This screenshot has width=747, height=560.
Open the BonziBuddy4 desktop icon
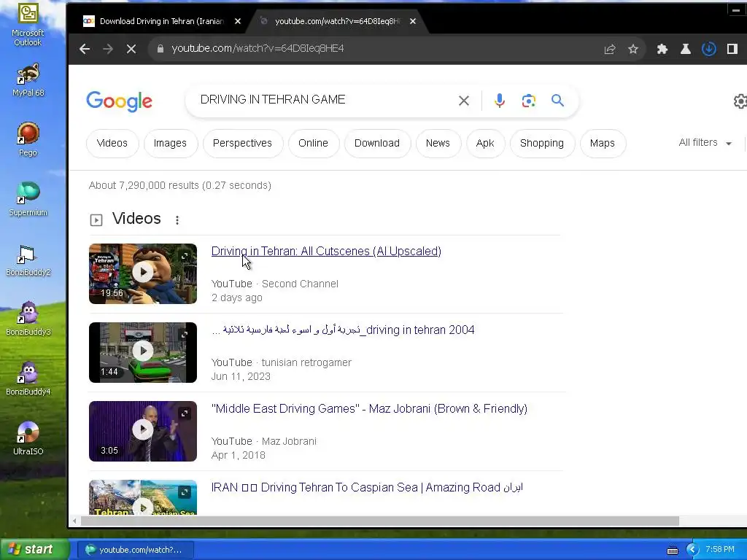28,378
